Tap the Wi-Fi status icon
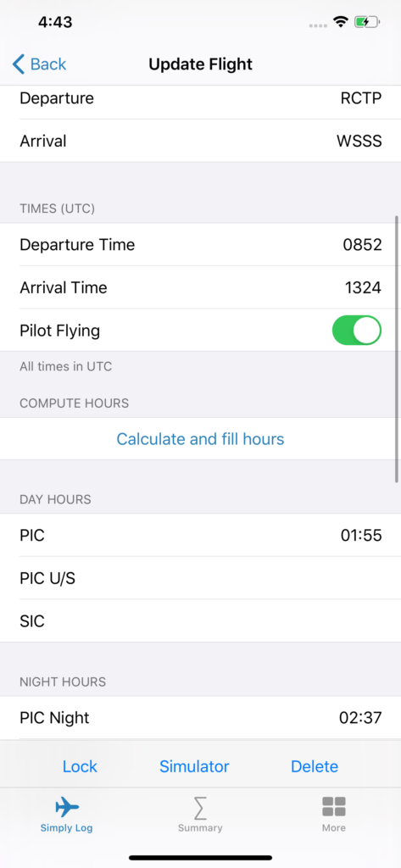 click(341, 22)
